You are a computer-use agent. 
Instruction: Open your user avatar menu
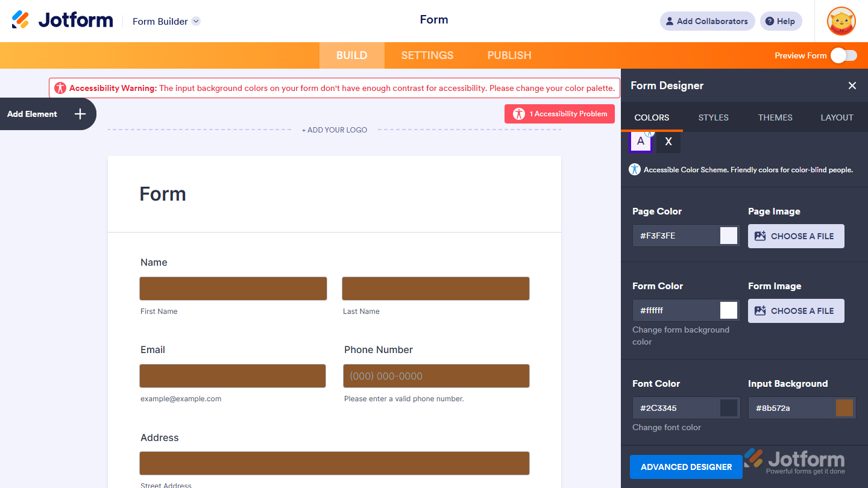click(841, 21)
